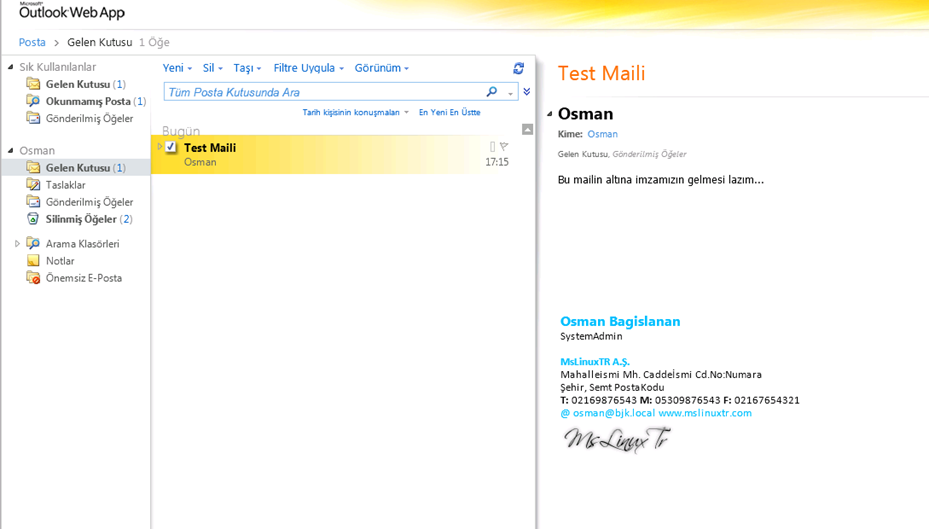Open the Tarih kişisinin konuşmaları sort dropdown
The image size is (929, 529).
(355, 113)
